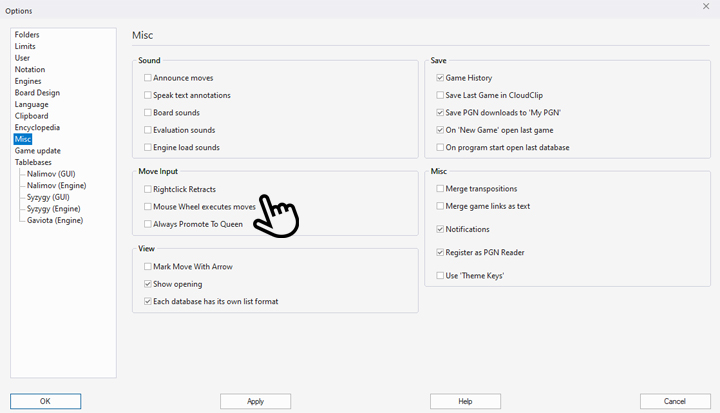The image size is (720, 413).
Task: Uncheck the Show opening checkbox
Action: (x=148, y=284)
